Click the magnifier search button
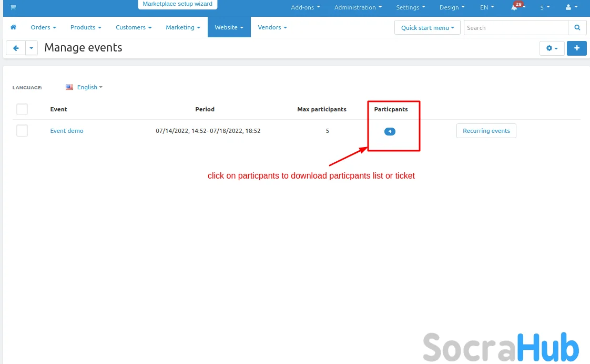 [577, 27]
